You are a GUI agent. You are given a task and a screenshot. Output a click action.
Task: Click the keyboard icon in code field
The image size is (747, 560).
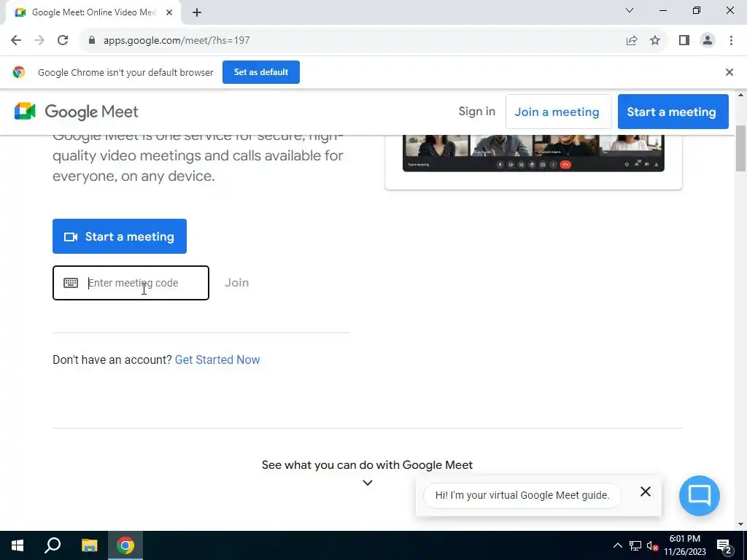[x=71, y=283]
